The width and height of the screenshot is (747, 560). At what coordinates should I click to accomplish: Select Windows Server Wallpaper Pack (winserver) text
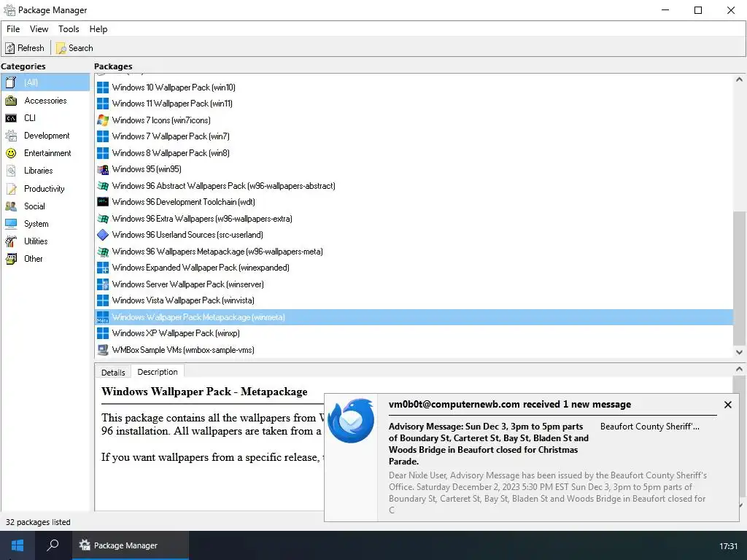(187, 284)
